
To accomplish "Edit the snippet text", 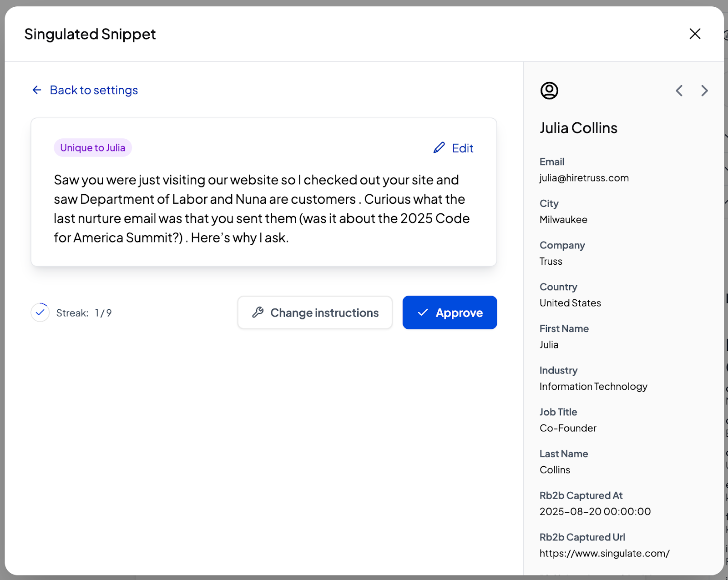I will click(453, 148).
